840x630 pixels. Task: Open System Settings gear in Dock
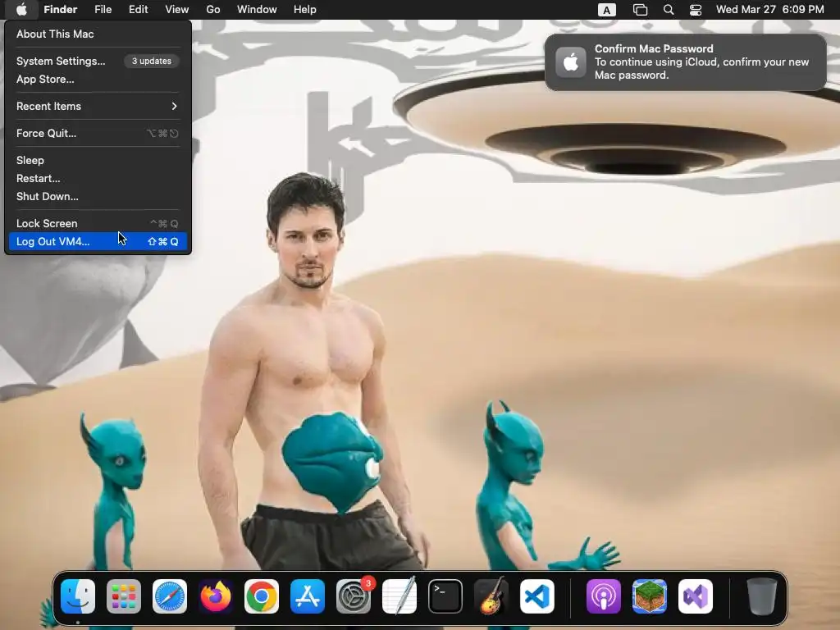tap(354, 596)
